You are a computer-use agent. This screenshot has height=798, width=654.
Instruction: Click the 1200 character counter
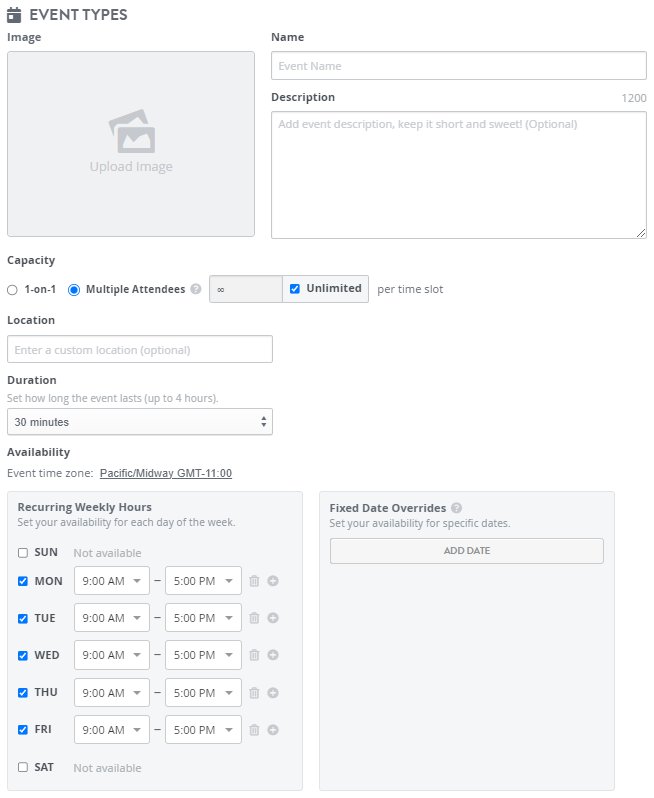634,98
